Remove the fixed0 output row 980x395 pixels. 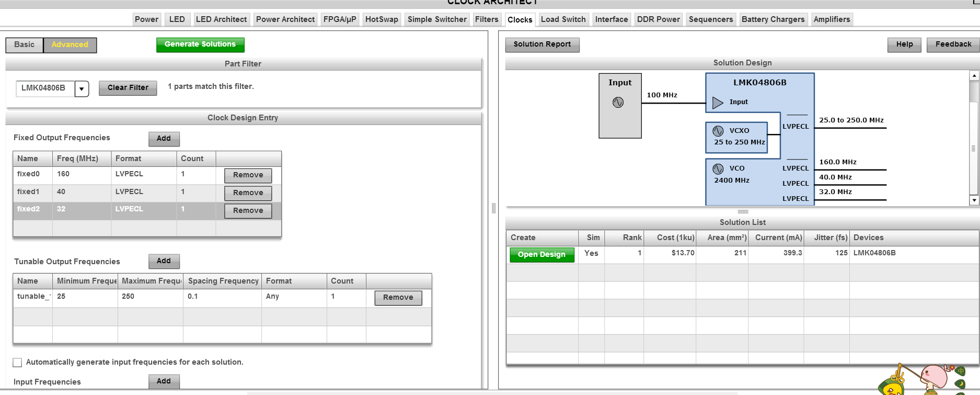(248, 175)
